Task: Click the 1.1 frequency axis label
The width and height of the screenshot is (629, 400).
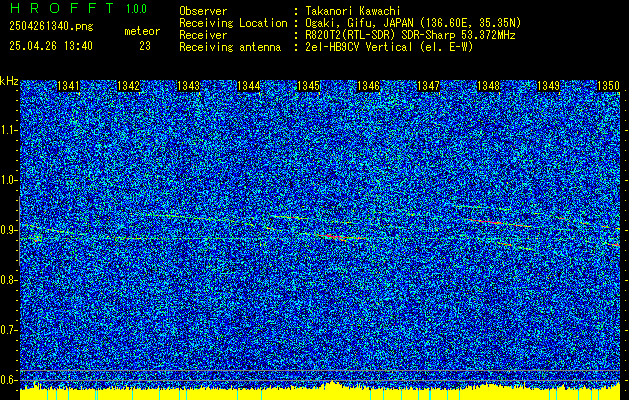Action: coord(8,130)
